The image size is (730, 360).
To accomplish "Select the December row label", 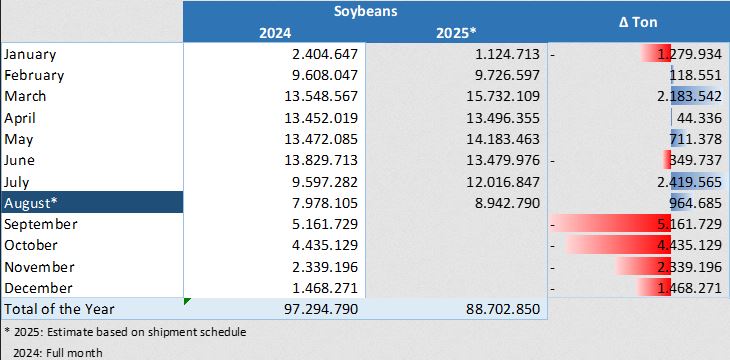I will coord(38,288).
